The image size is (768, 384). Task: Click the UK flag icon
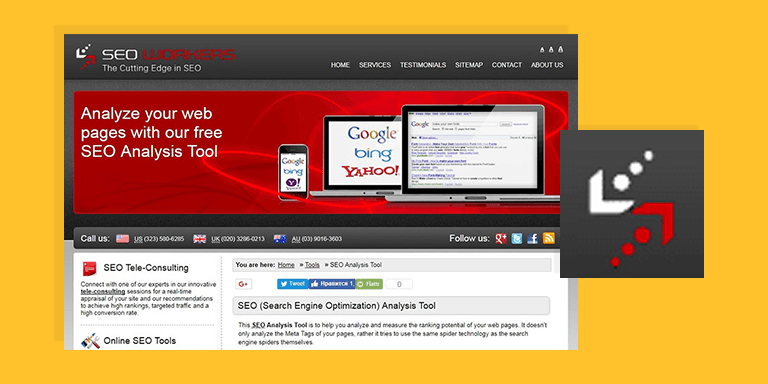[x=200, y=239]
